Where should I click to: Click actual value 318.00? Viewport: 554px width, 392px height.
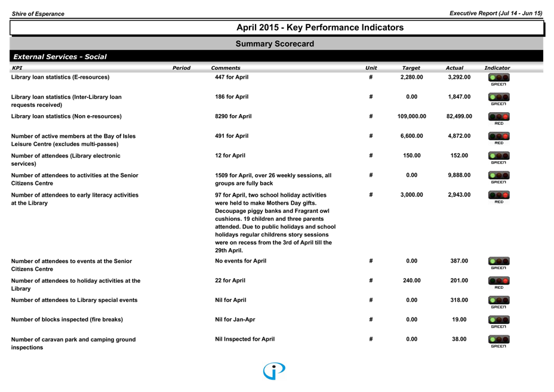(459, 300)
